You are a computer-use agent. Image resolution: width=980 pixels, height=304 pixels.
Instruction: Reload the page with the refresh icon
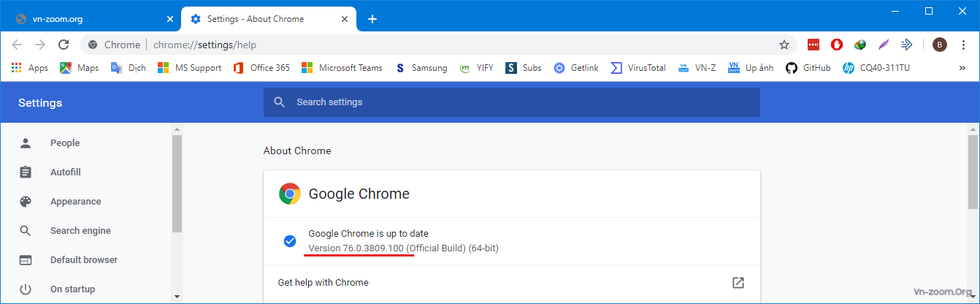pos(64,45)
